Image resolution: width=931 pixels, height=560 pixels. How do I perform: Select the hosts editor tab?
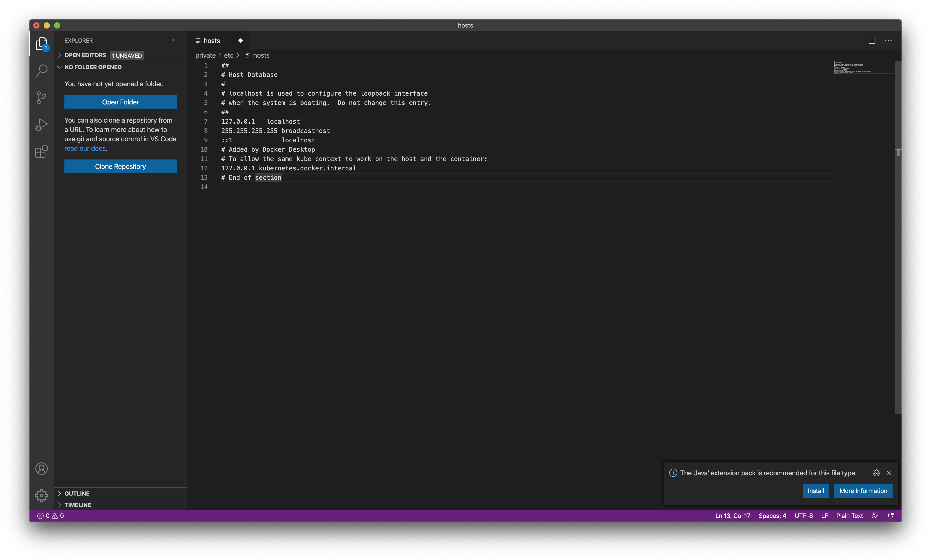[212, 41]
